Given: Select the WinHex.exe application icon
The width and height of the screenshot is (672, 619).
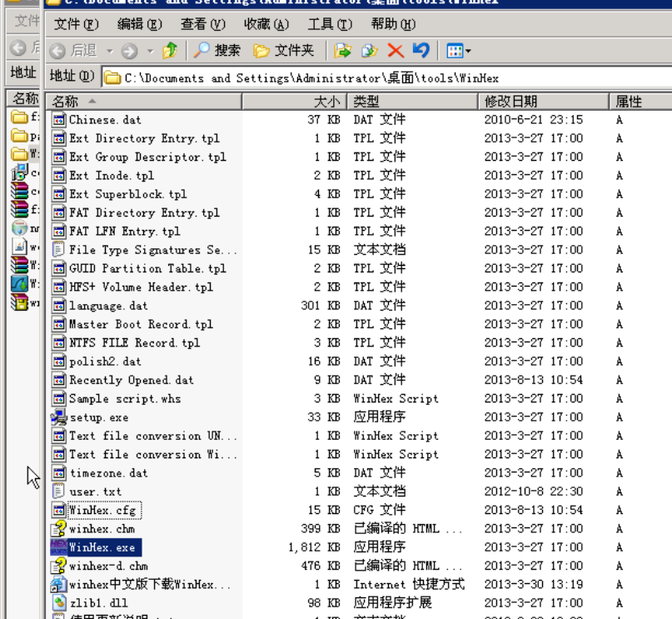Looking at the screenshot, I should 59,547.
